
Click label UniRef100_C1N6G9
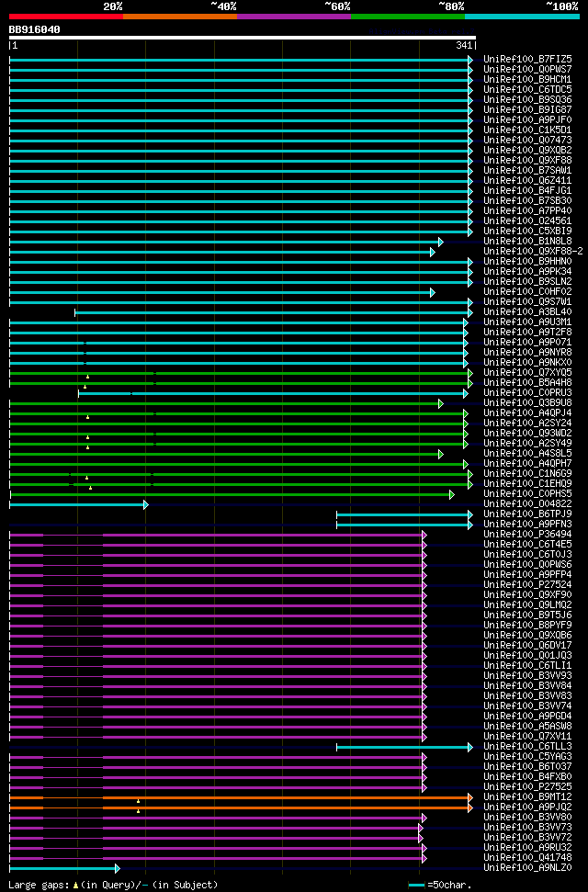tap(527, 473)
